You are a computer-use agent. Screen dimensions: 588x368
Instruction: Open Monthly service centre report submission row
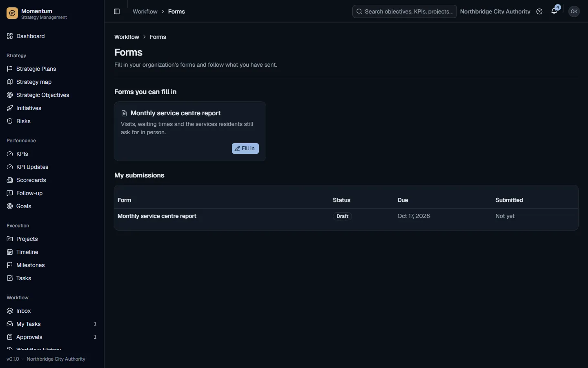point(346,216)
